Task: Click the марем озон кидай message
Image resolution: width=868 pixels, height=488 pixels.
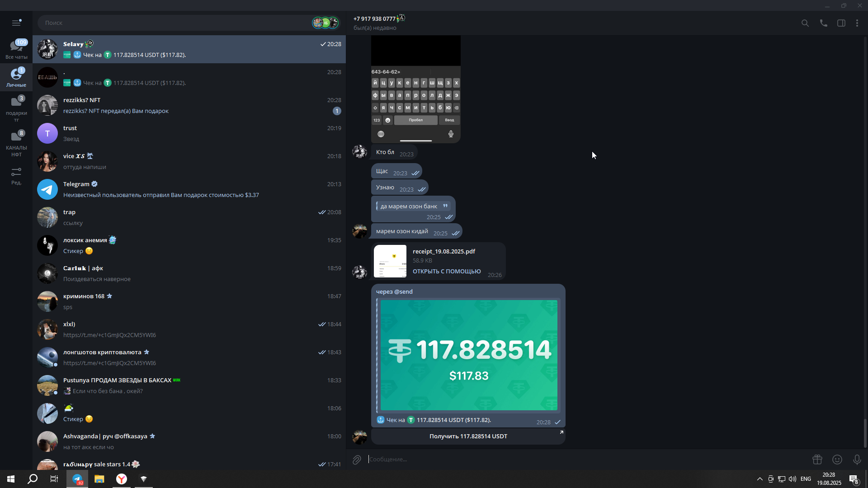Action: [x=416, y=231]
